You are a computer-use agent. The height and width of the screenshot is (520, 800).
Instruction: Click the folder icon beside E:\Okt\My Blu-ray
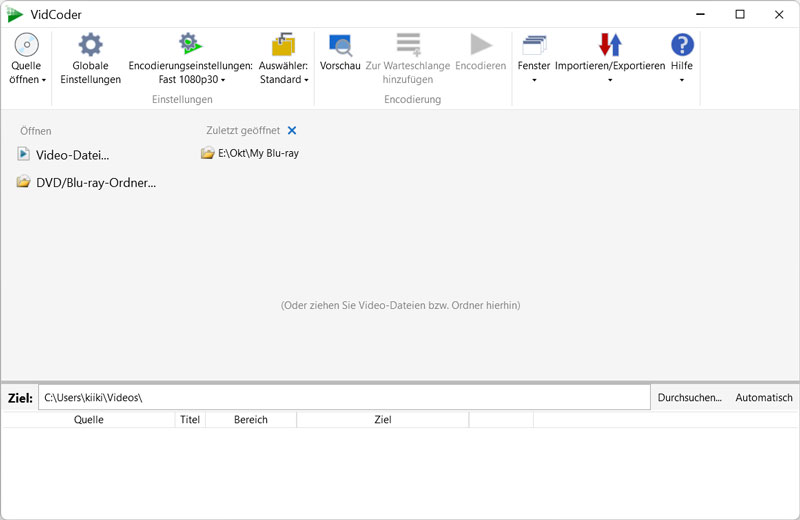[x=207, y=153]
